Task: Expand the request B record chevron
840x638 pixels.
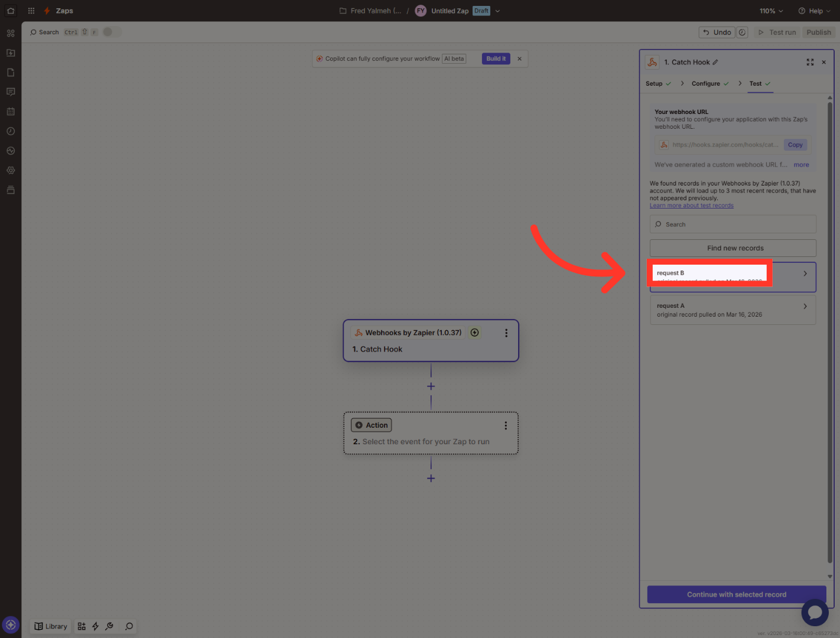Action: (805, 274)
